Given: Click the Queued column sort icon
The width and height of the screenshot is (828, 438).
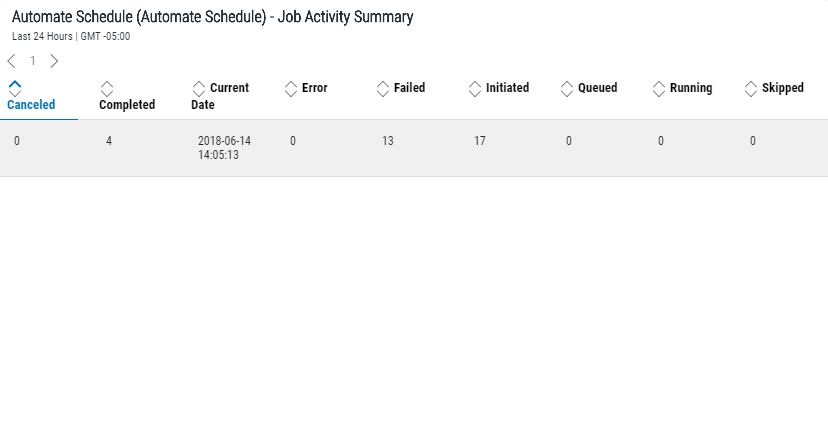Looking at the screenshot, I should pyautogui.click(x=567, y=89).
